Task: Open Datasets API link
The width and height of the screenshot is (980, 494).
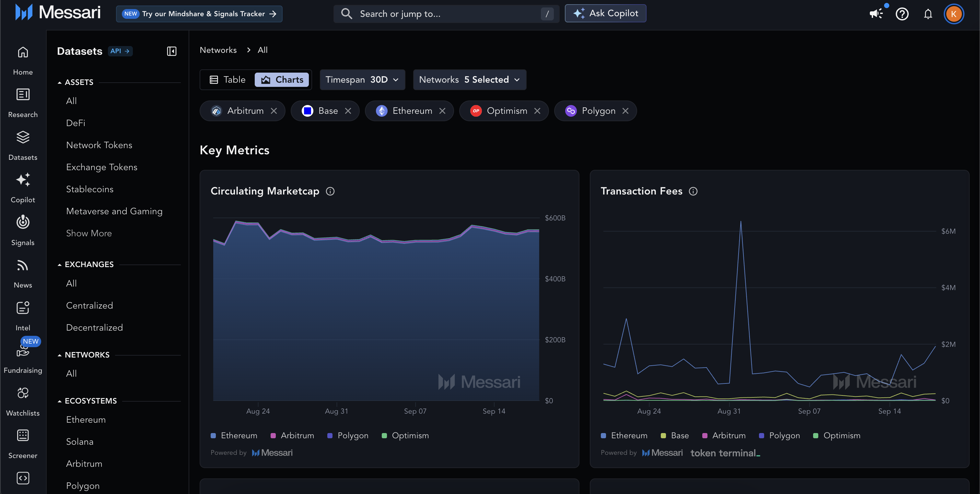Action: (x=120, y=51)
